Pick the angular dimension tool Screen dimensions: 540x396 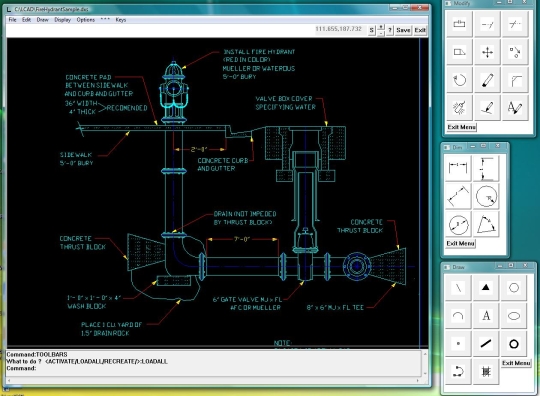point(486,224)
